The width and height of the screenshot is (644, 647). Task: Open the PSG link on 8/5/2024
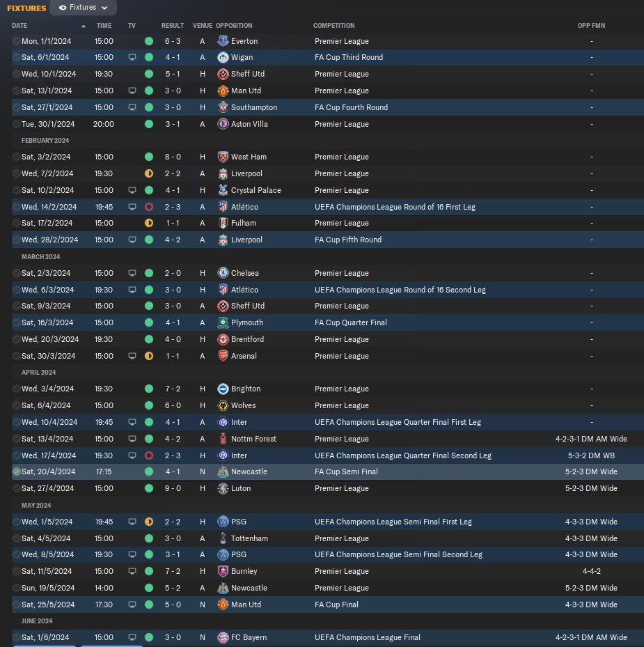coord(239,554)
